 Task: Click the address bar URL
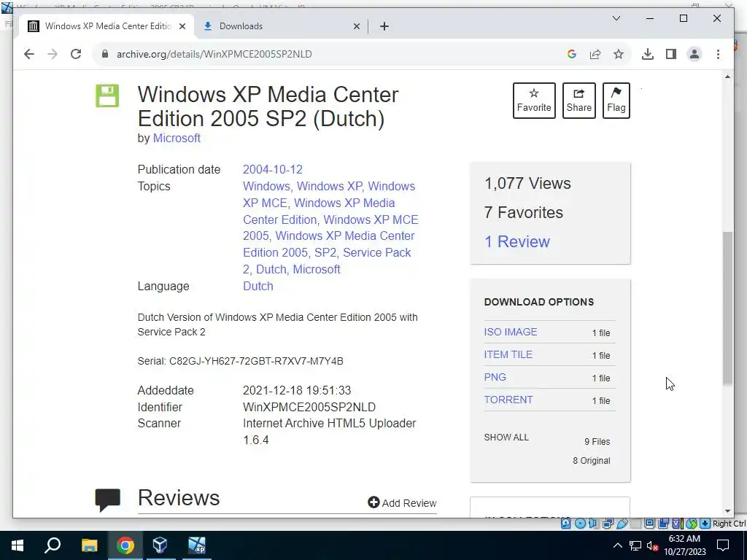point(214,54)
